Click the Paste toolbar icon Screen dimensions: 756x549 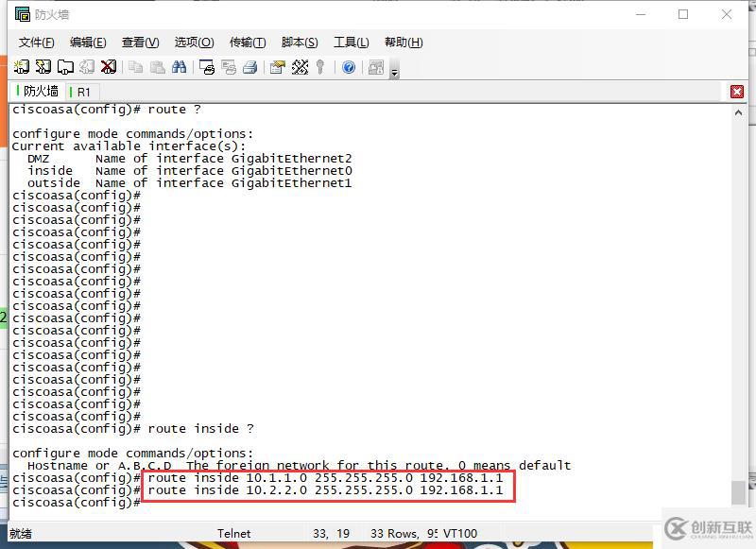pos(157,67)
